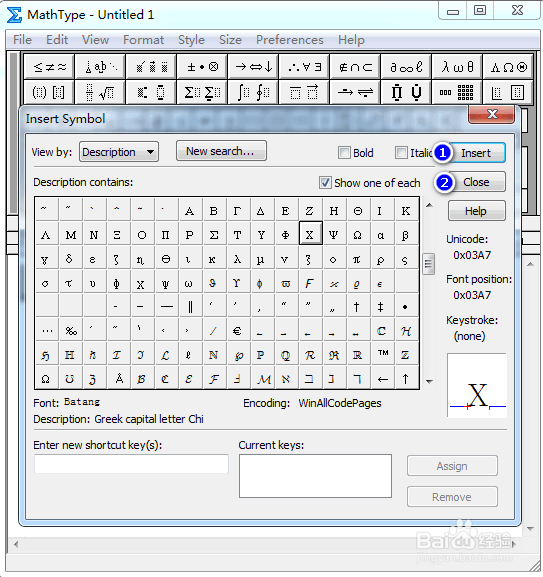Viewport: 543px width, 577px height.
Task: Click the Current keys list box
Action: pyautogui.click(x=315, y=476)
